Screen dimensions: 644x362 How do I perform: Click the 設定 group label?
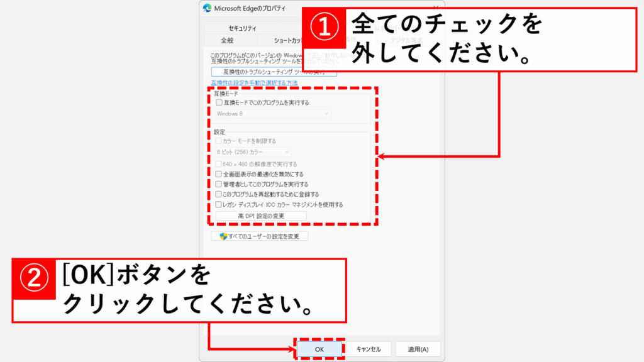[219, 132]
